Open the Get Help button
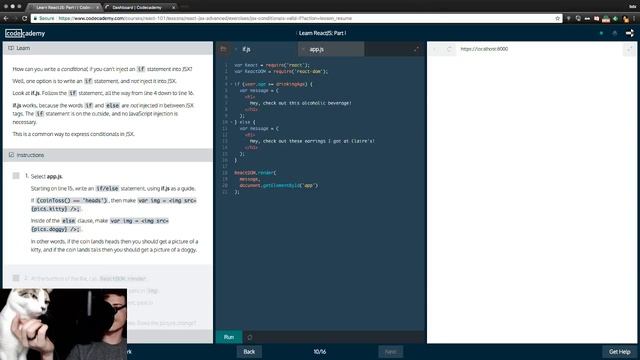Image resolution: width=640 pixels, height=360 pixels. coord(620,351)
